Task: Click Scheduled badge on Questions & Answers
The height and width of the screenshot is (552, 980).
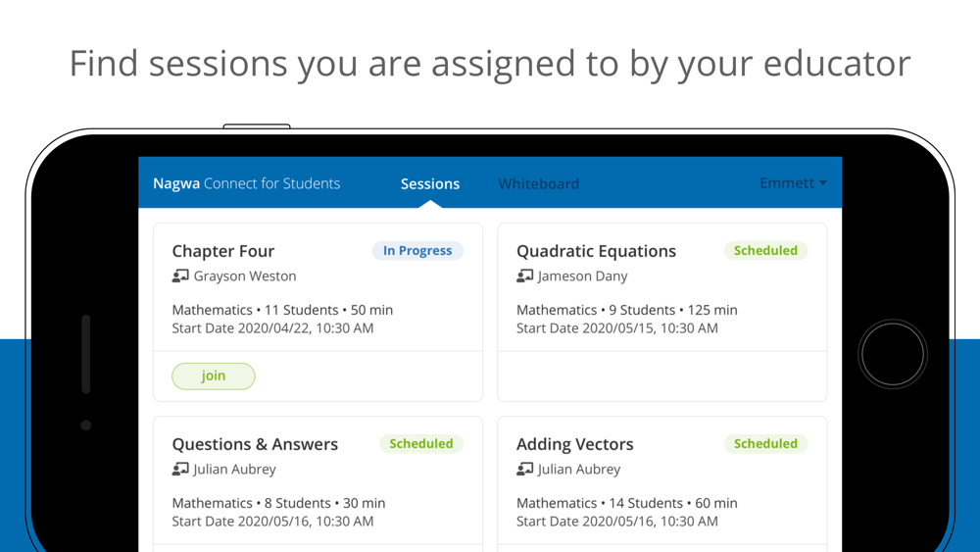Action: [x=421, y=444]
